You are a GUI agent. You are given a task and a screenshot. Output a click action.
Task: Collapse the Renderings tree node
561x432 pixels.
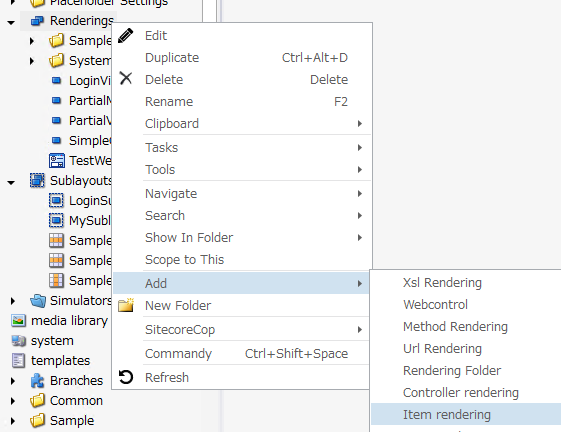[x=11, y=23]
